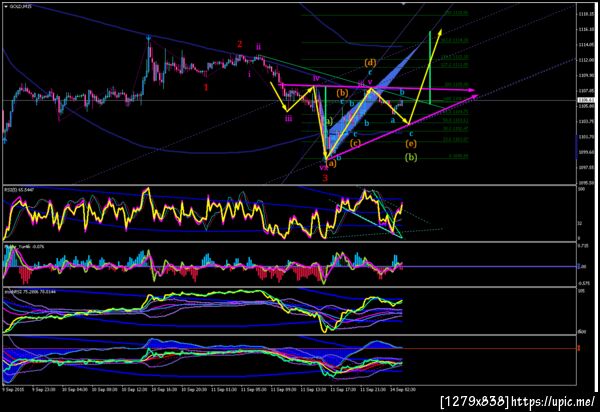Select the red wave label 2

240,44
